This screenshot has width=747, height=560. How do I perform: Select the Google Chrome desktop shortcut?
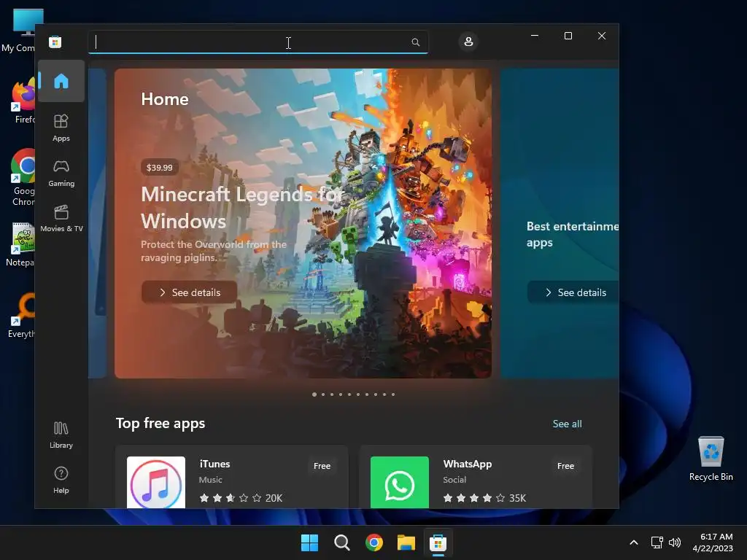(x=23, y=177)
